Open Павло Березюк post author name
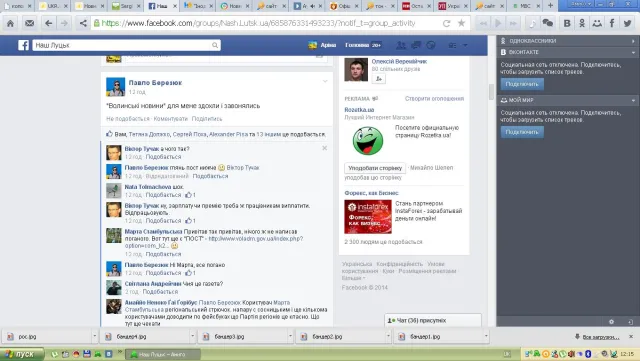Viewport: 640px width, 361px height. [155, 83]
